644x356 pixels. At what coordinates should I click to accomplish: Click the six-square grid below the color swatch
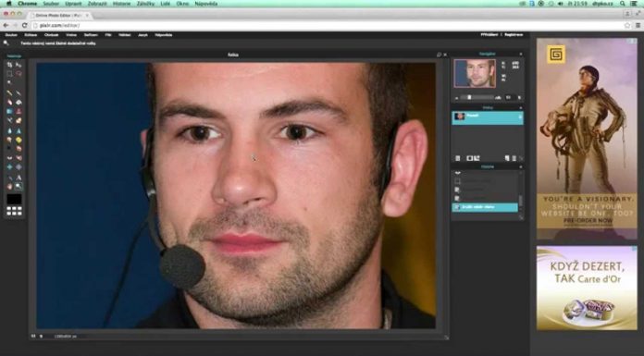pyautogui.click(x=15, y=211)
